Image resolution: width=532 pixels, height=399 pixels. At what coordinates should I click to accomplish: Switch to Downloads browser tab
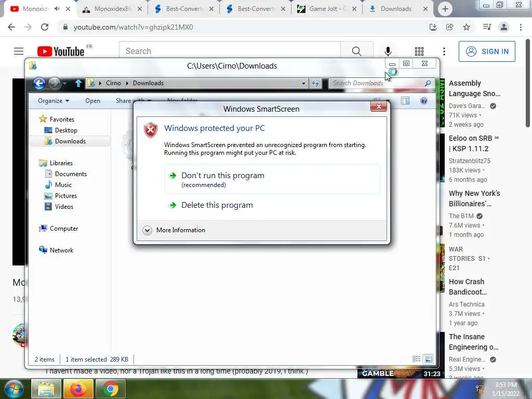pos(396,9)
